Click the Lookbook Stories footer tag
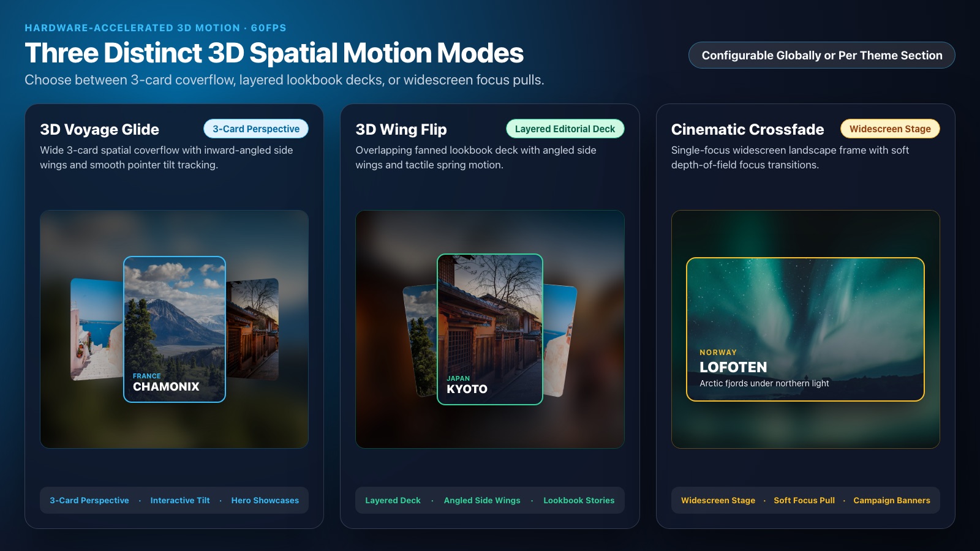The image size is (980, 551). [579, 500]
